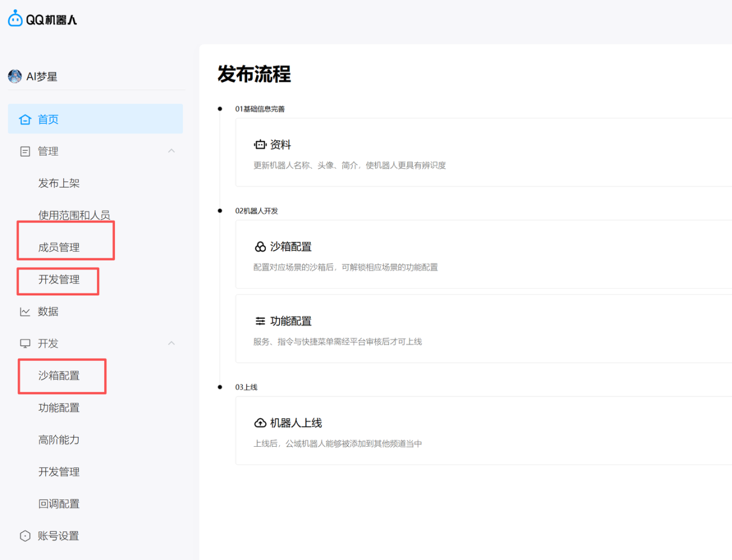
Task: Click the 管理 document icon
Action: pos(25,152)
